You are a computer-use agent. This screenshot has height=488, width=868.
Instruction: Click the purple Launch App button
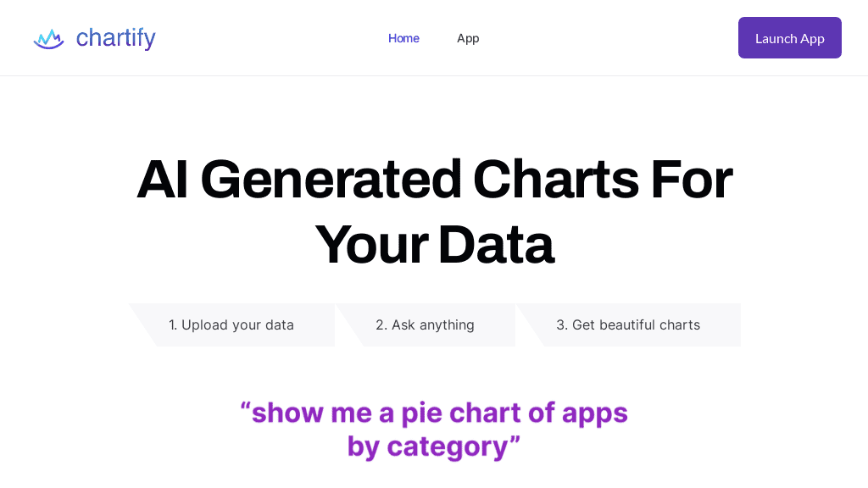[x=789, y=37]
